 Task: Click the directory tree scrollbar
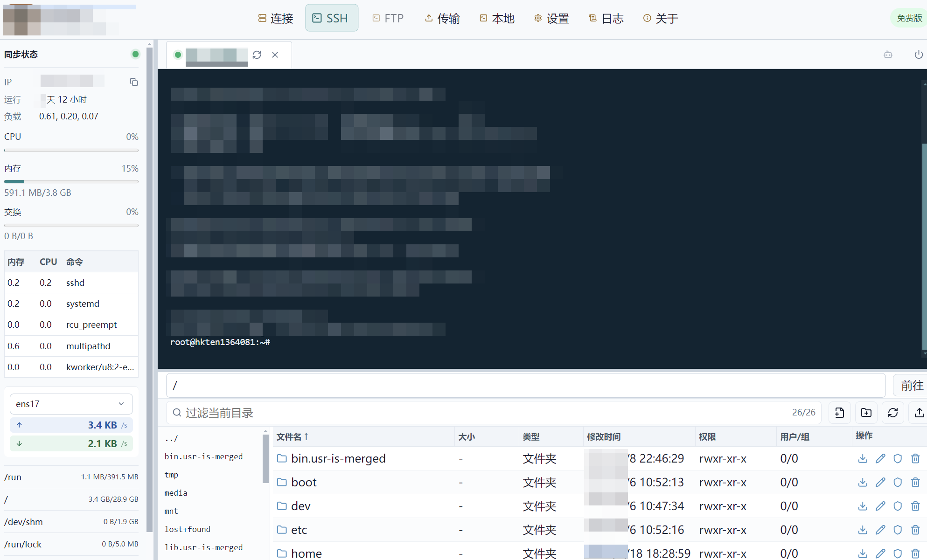click(x=265, y=459)
